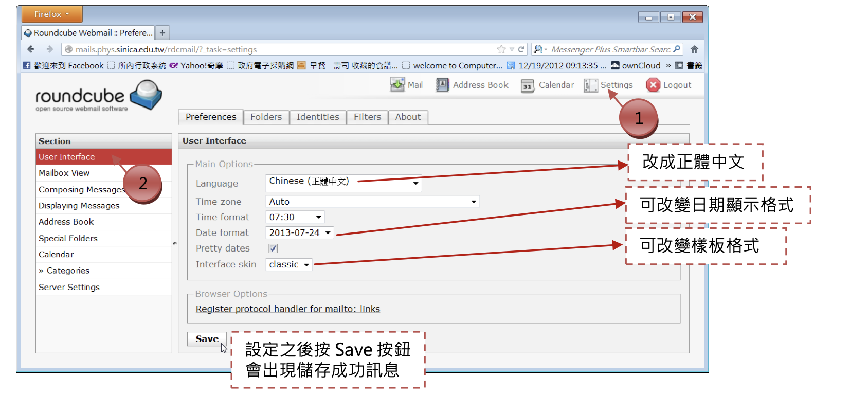Image resolution: width=868 pixels, height=394 pixels.
Task: Open the Language dropdown
Action: 343,183
